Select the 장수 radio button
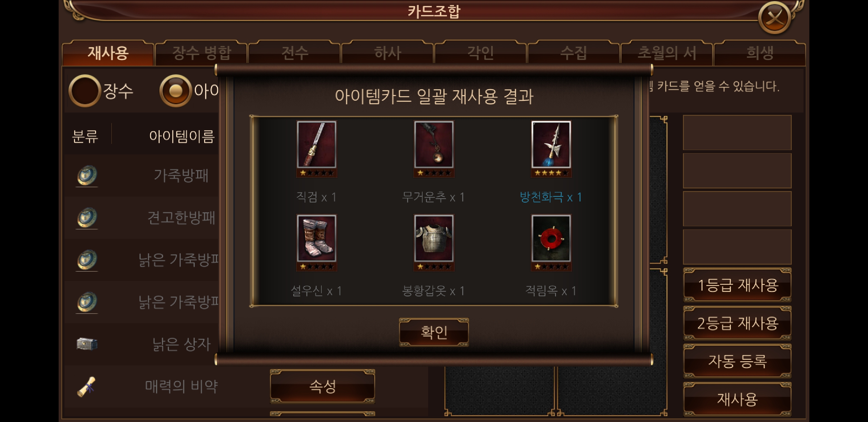The height and width of the screenshot is (422, 868). (x=84, y=91)
